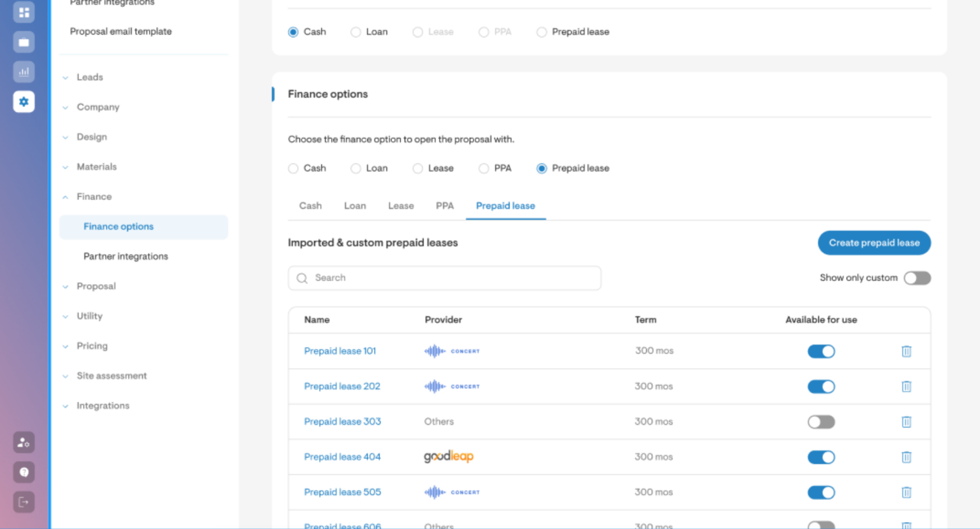Open the help question mark icon

(x=24, y=472)
